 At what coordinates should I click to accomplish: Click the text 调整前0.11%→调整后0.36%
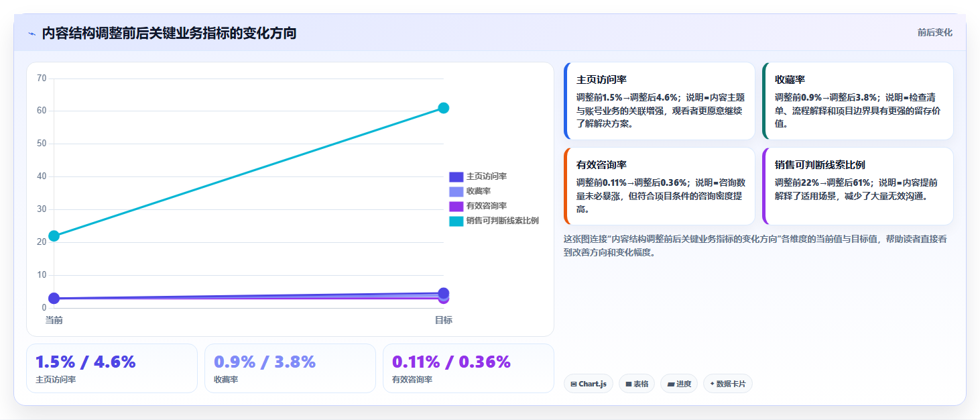(x=631, y=182)
